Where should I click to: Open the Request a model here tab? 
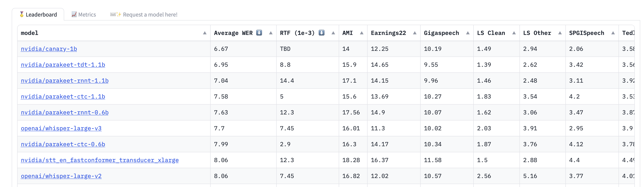[x=144, y=14]
